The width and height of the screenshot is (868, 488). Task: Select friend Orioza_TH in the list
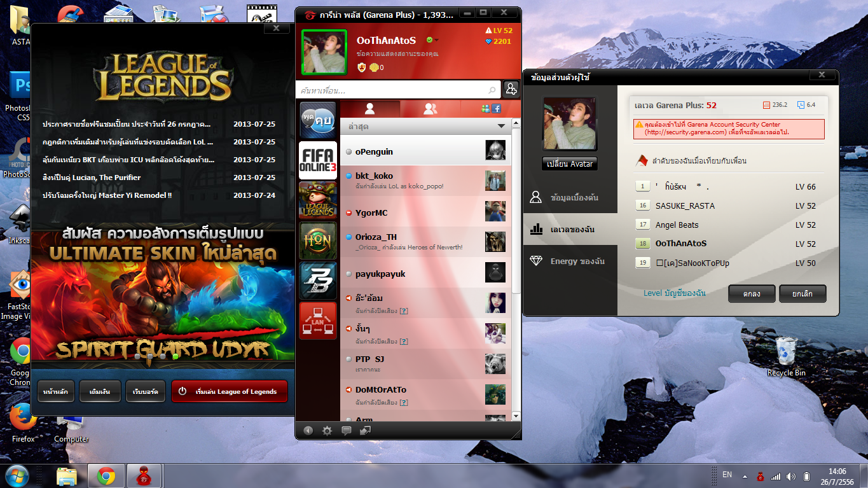425,242
